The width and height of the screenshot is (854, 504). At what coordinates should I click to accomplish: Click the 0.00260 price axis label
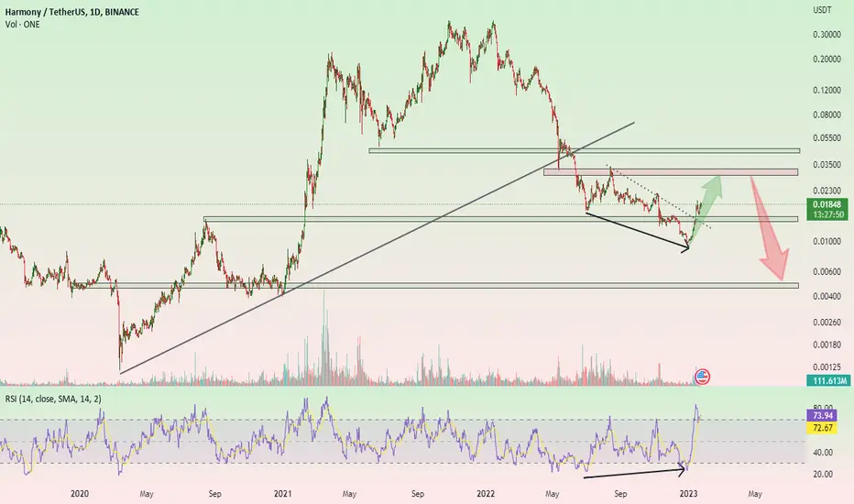tap(827, 322)
